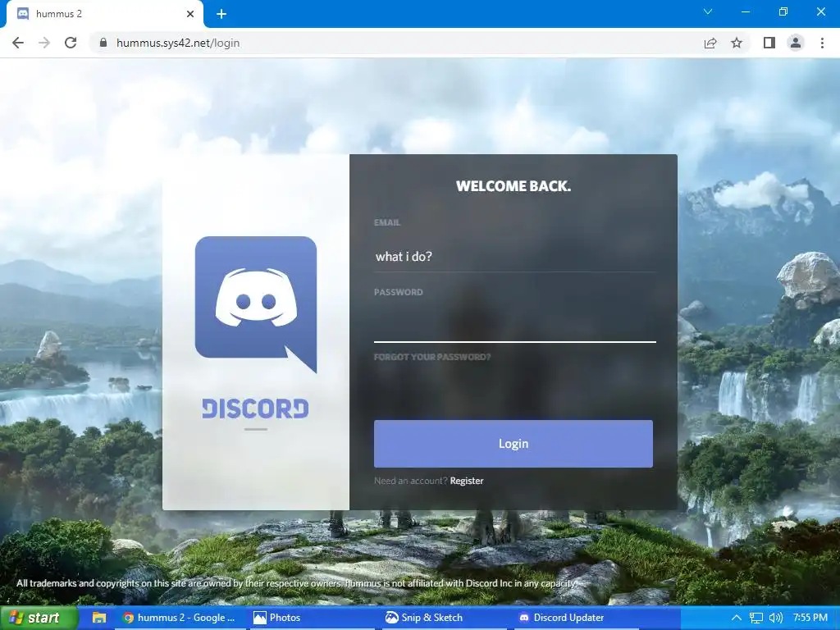Open the Chrome profile avatar
The image size is (840, 630).
coord(796,43)
